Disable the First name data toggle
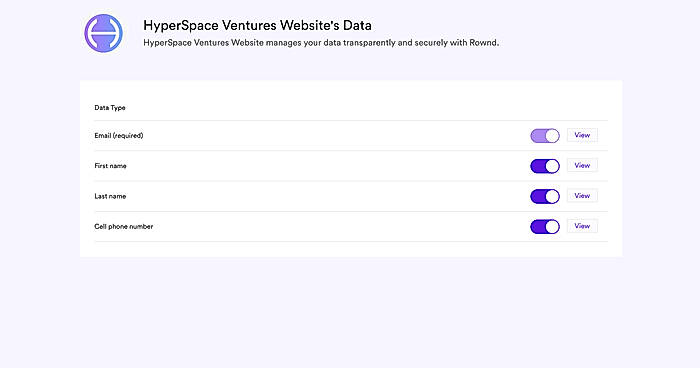Screen dimensions: 700x368 click(545, 166)
